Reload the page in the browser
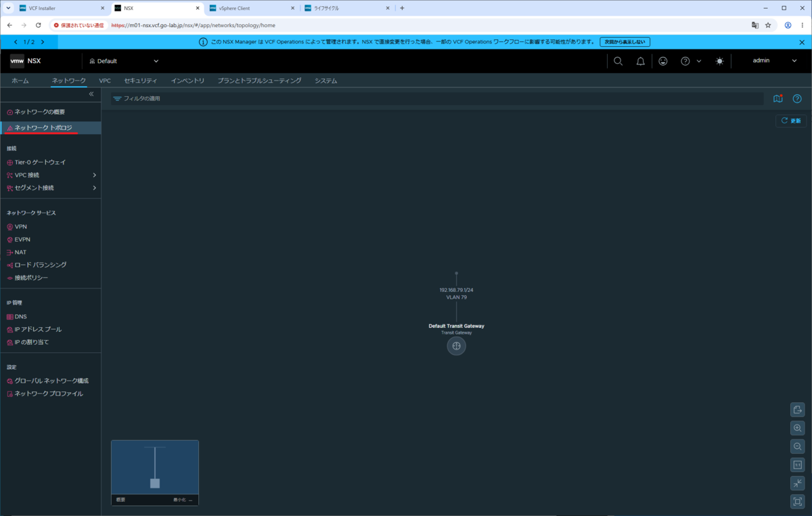812x516 pixels. (x=38, y=25)
